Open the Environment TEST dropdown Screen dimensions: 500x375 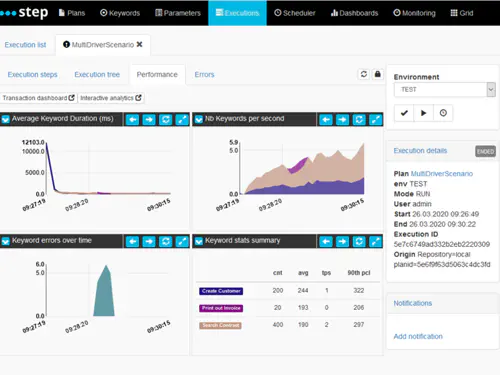pos(444,90)
